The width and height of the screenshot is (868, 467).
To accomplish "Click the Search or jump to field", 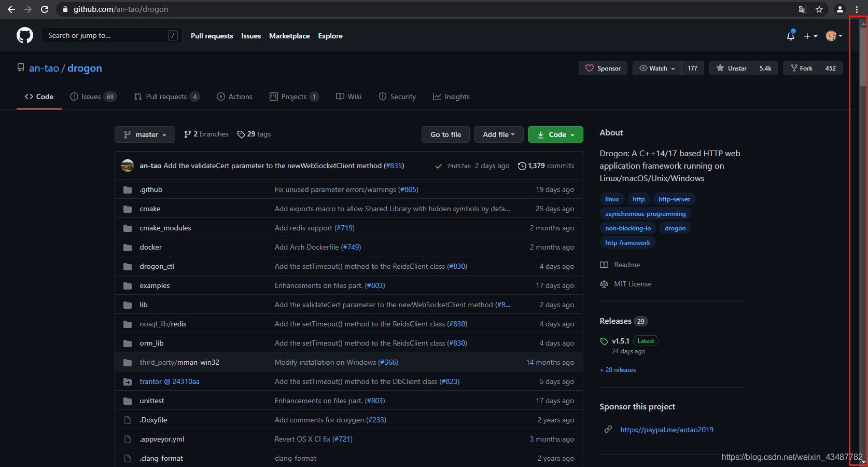I will coord(111,35).
